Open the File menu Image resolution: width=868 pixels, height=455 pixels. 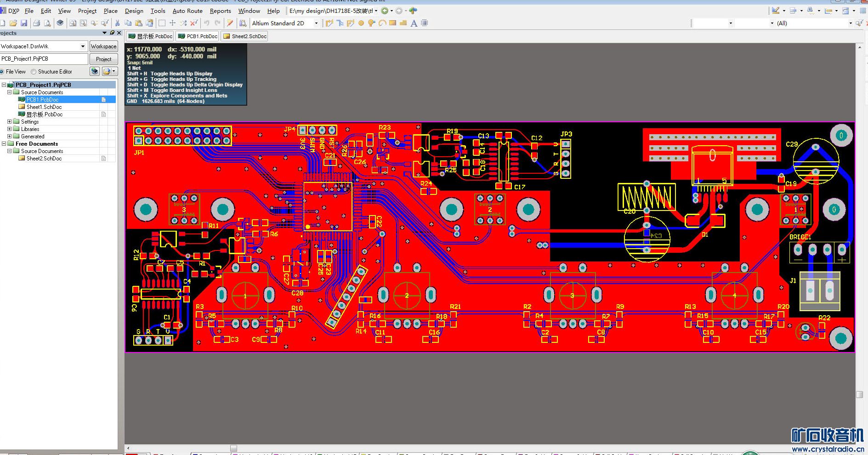pos(29,11)
